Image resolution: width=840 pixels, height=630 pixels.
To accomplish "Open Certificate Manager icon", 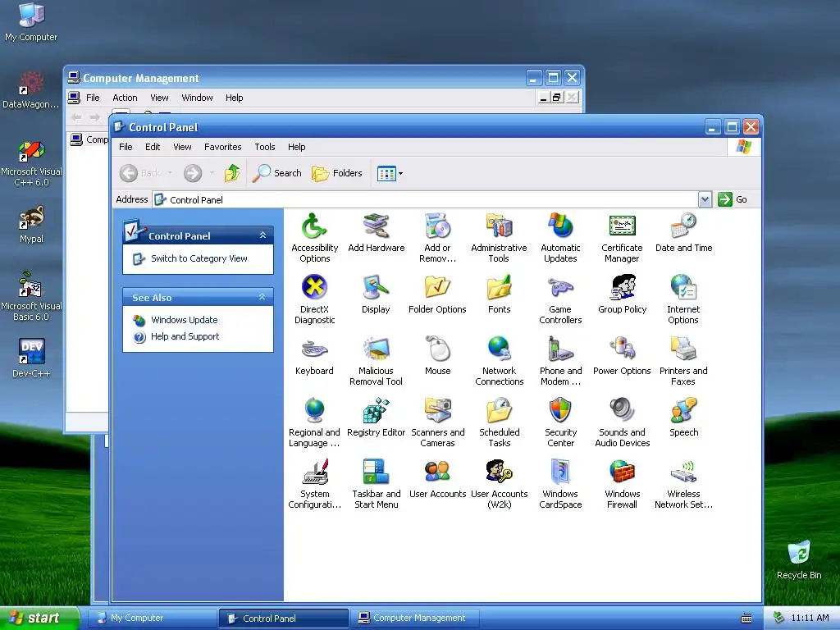I will tap(622, 238).
